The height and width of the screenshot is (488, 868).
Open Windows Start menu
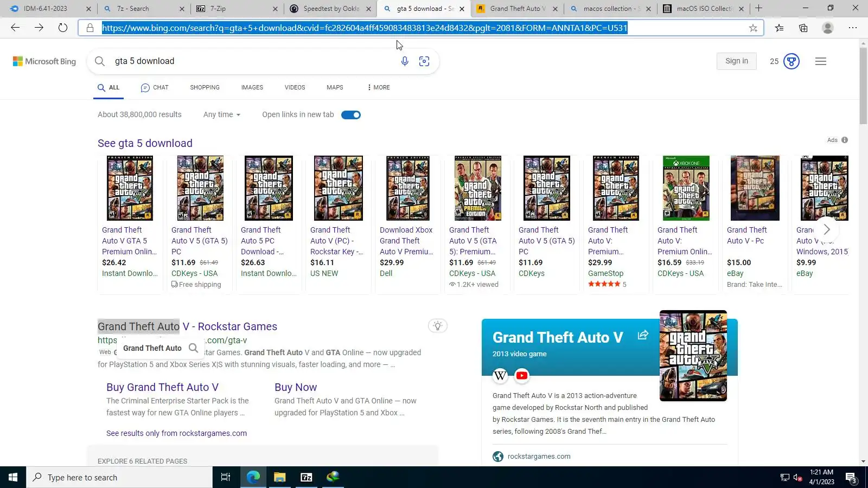tap(13, 477)
